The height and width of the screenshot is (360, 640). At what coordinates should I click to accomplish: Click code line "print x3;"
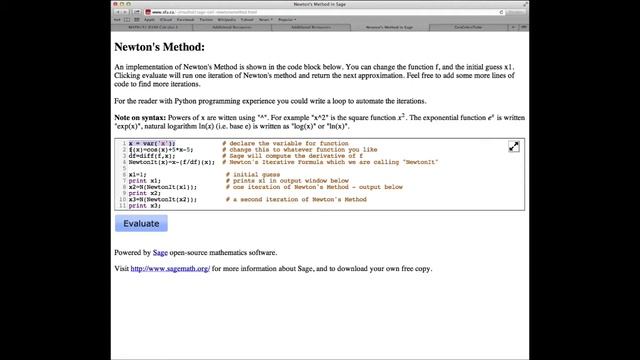(x=144, y=206)
